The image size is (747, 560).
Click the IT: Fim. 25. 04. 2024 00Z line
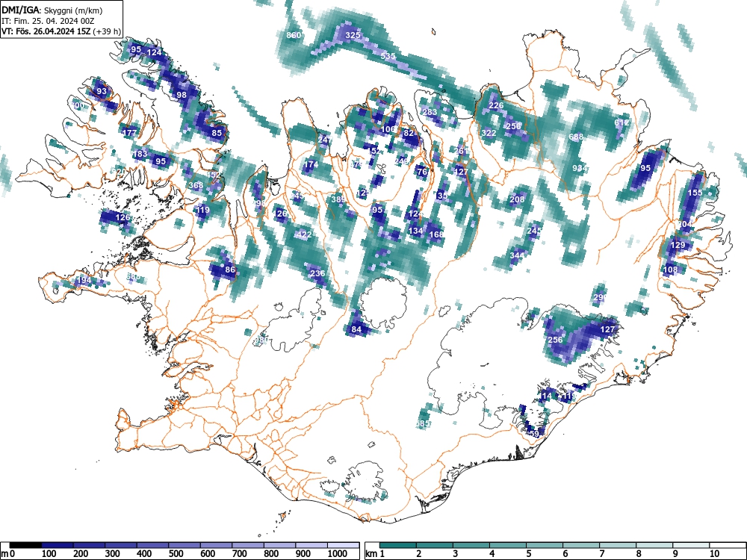pyautogui.click(x=48, y=21)
